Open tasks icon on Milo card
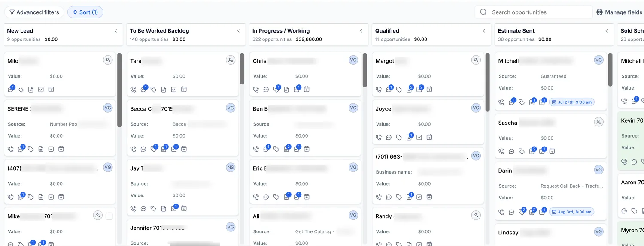The width and height of the screenshot is (644, 246). [41, 90]
